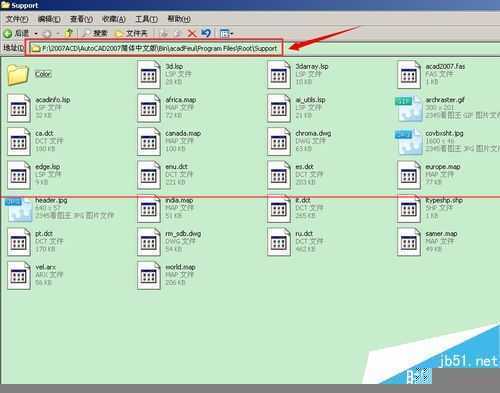The height and width of the screenshot is (393, 500).
Task: Select the acad2007.fas file icon
Action: (x=409, y=75)
